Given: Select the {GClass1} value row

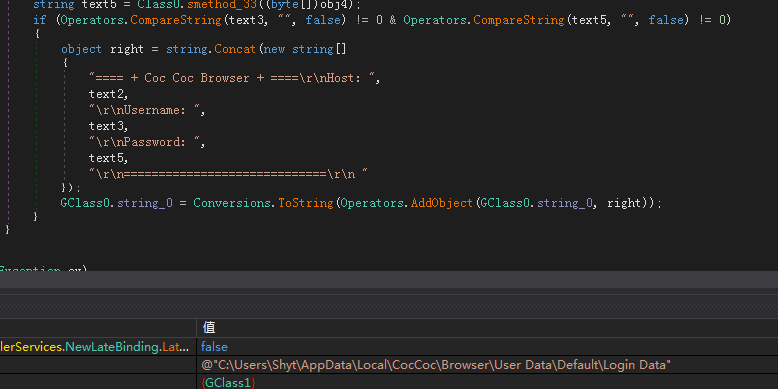Looking at the screenshot, I should tap(228, 383).
